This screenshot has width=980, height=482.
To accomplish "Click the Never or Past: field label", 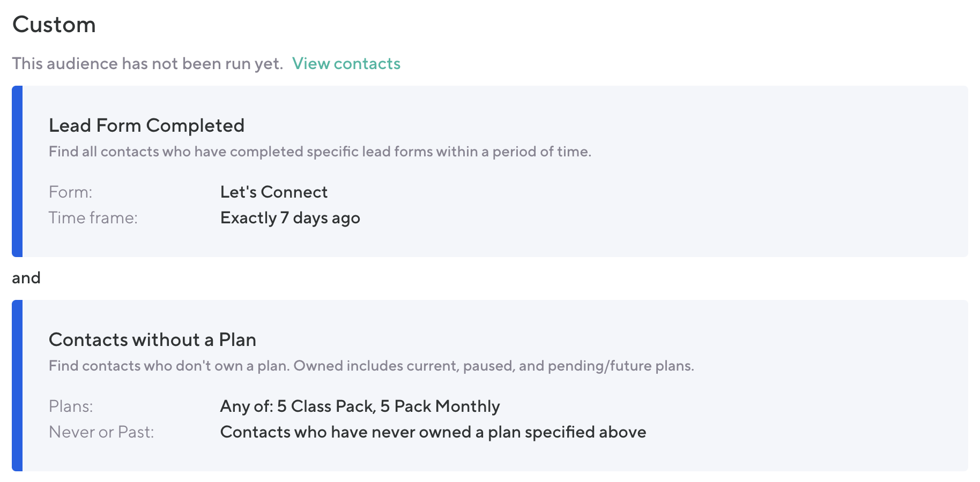I will tap(101, 432).
